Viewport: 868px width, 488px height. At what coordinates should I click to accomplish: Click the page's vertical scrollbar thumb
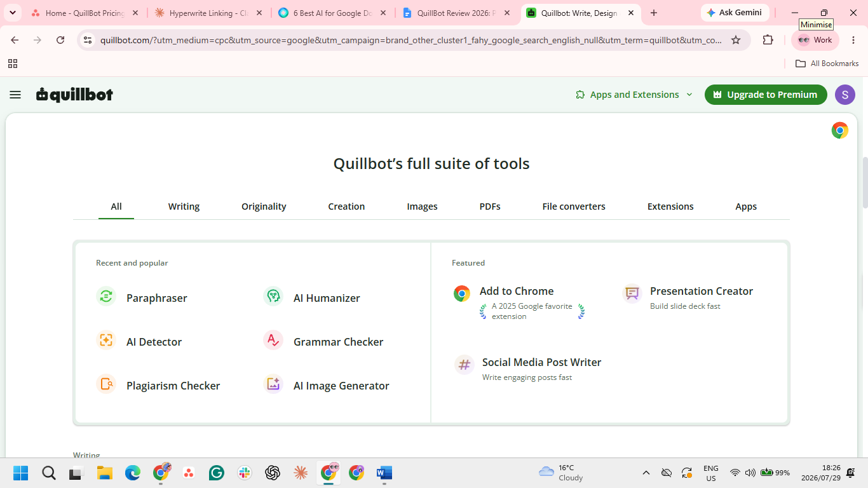tap(864, 183)
